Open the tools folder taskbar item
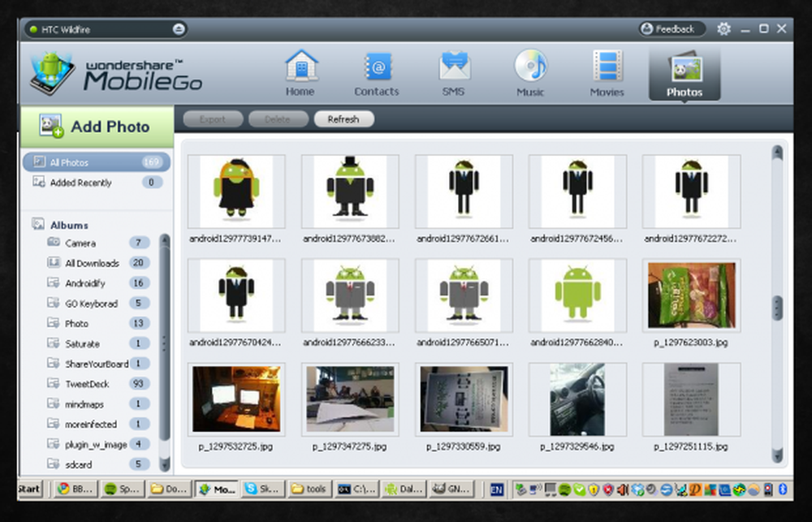 (x=309, y=489)
